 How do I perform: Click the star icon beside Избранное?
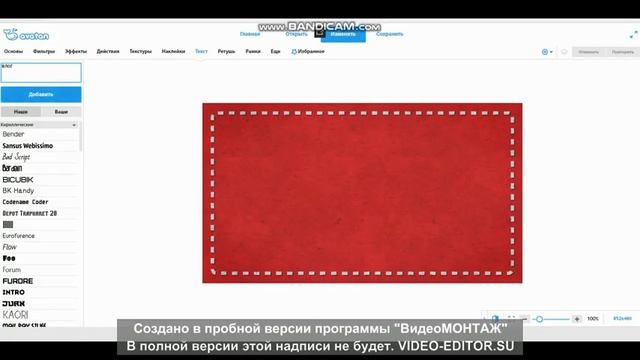(293, 51)
